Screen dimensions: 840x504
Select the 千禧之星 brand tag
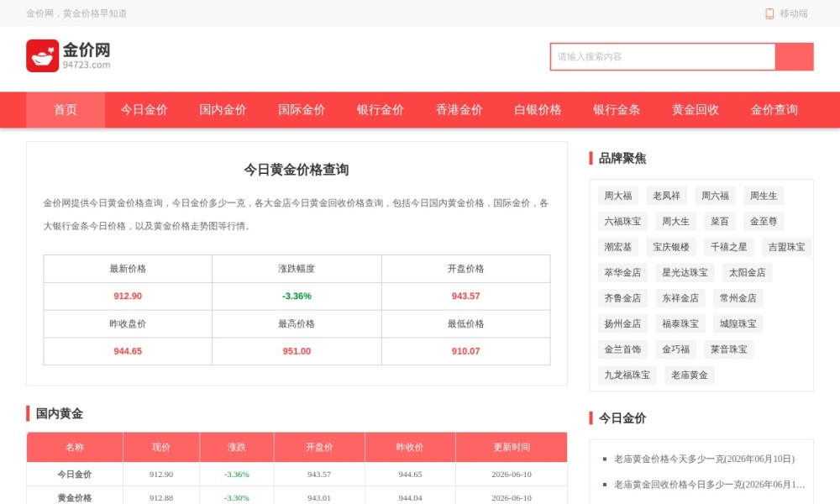coord(728,247)
